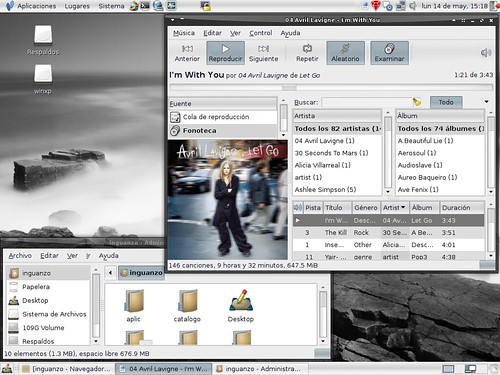Switch to 04 Avril Lavigne taskbar entry
The image size is (500, 375).
[164, 369]
